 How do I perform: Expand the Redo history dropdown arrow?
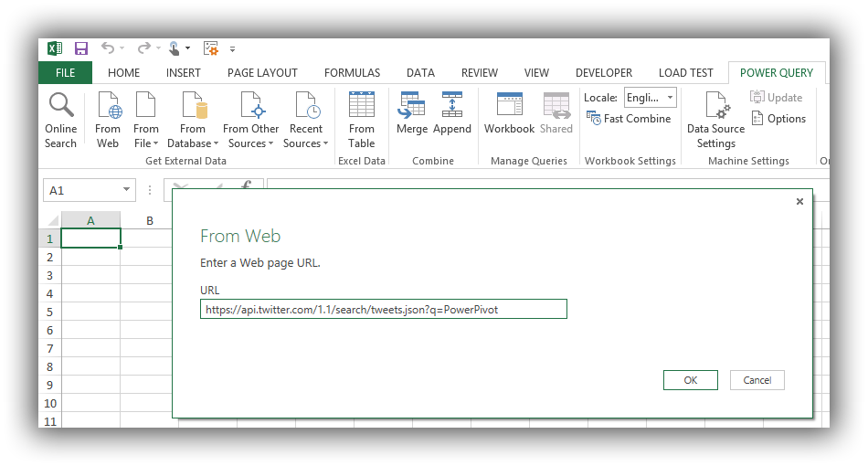coord(158,48)
